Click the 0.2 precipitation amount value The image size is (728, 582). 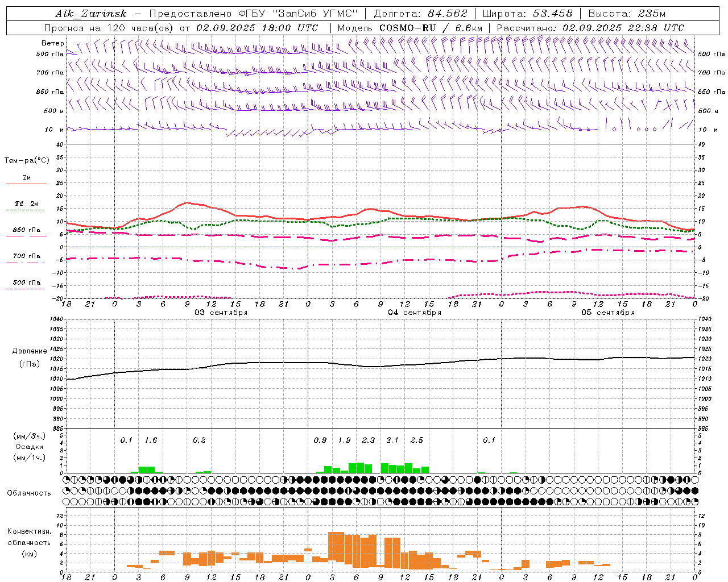[199, 440]
